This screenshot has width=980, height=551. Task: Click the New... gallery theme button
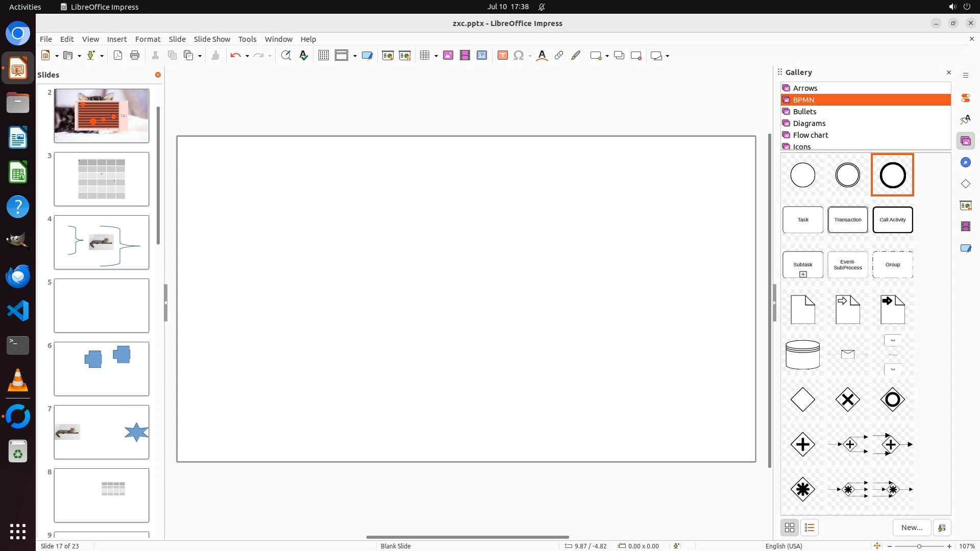tap(912, 528)
